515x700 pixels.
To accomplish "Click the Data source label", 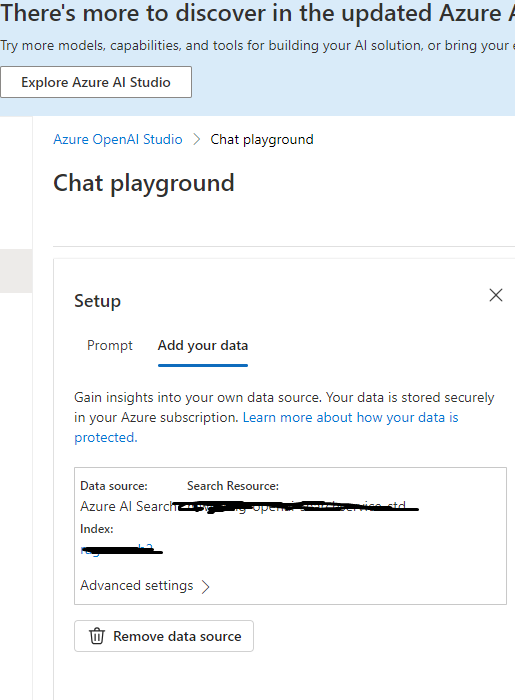I will coord(114,486).
